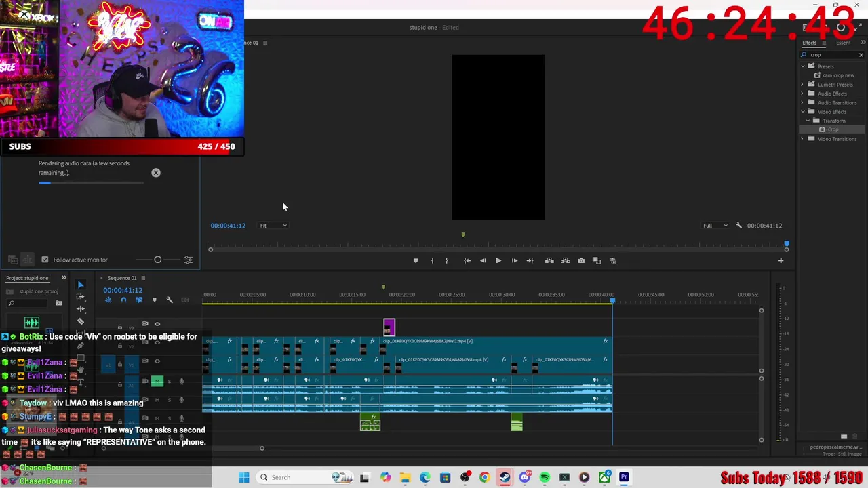
Task: Select the Crop effect
Action: point(833,129)
